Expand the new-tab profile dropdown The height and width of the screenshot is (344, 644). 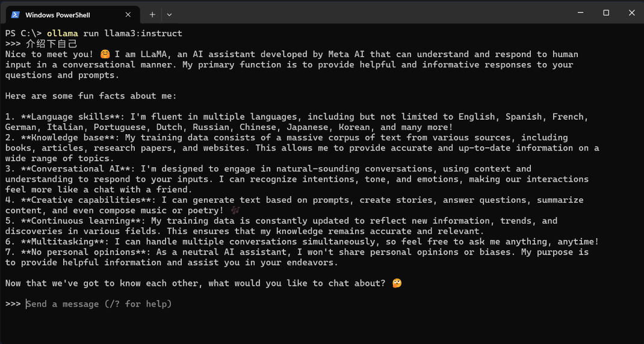coord(169,15)
